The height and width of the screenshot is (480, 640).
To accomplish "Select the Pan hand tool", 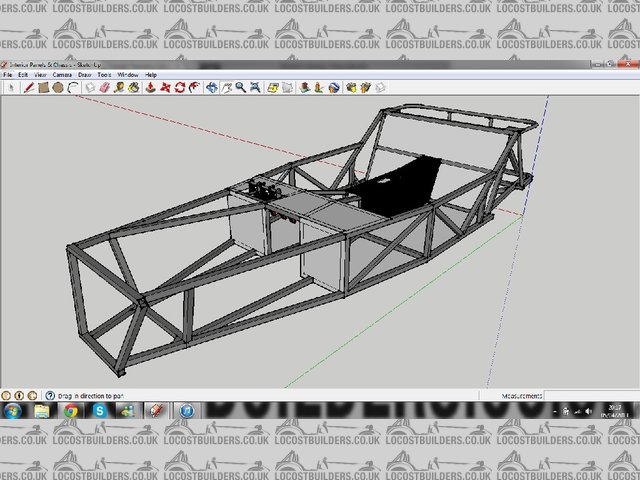I will point(226,87).
